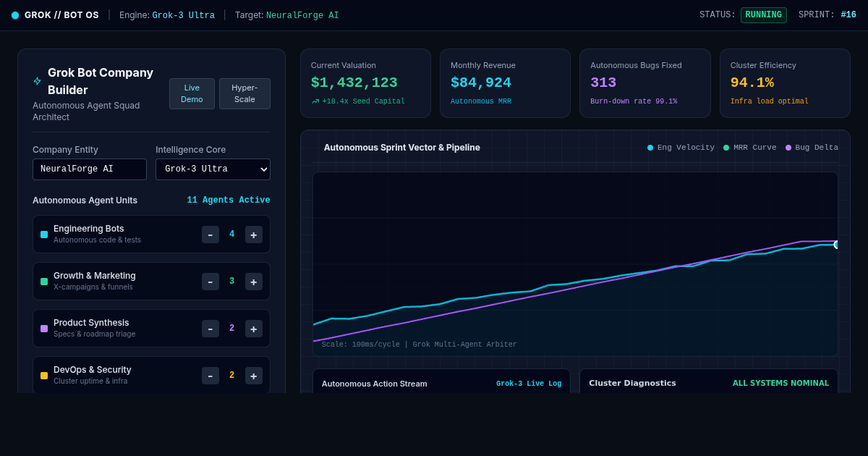This screenshot has width=868, height=456.
Task: Click the RUNNING status badge
Action: coord(764,15)
